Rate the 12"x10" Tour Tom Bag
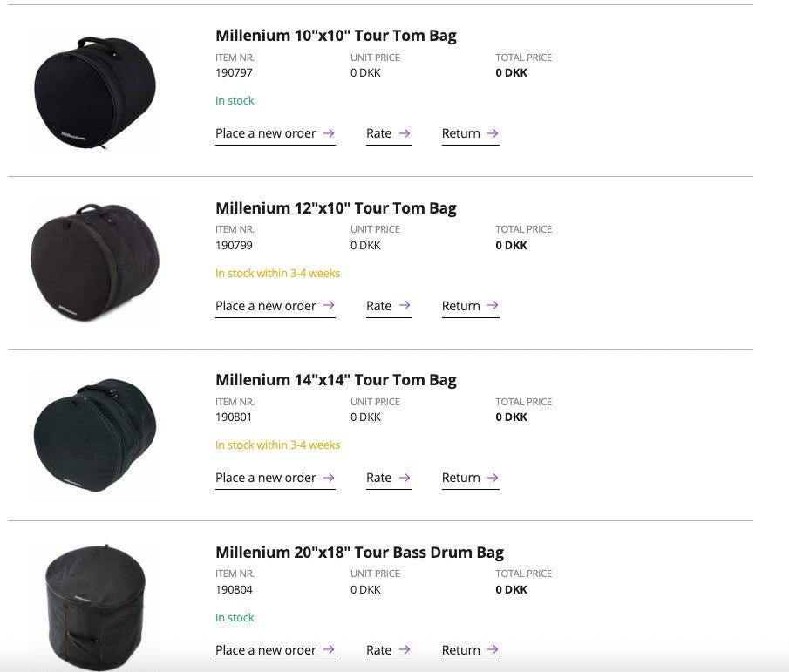 pos(388,306)
